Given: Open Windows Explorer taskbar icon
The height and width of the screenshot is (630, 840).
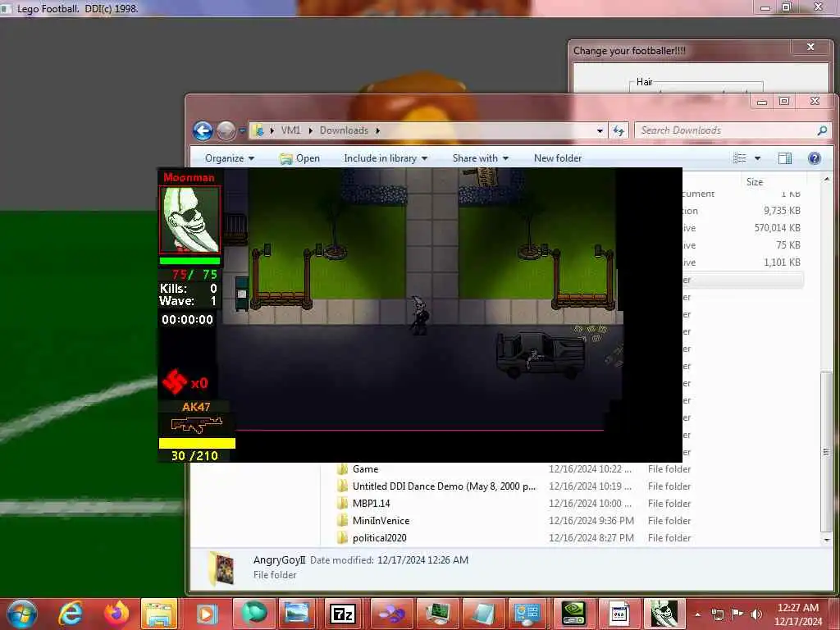Looking at the screenshot, I should point(158,614).
